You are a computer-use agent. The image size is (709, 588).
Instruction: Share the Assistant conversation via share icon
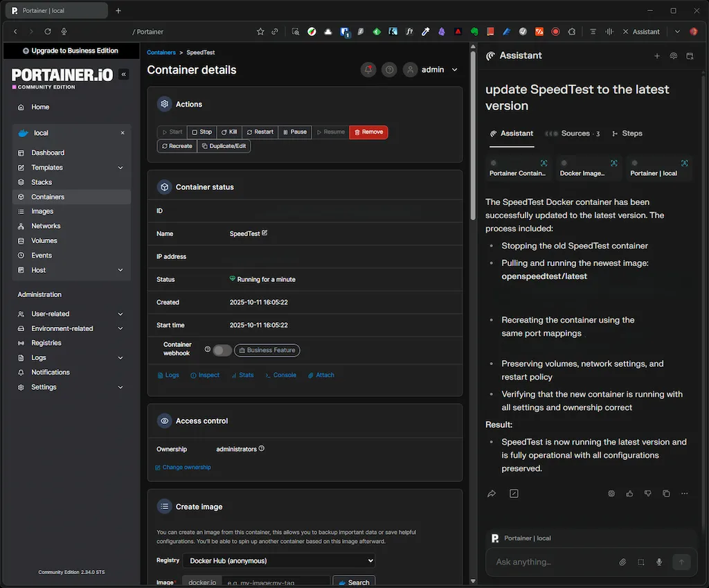(492, 493)
